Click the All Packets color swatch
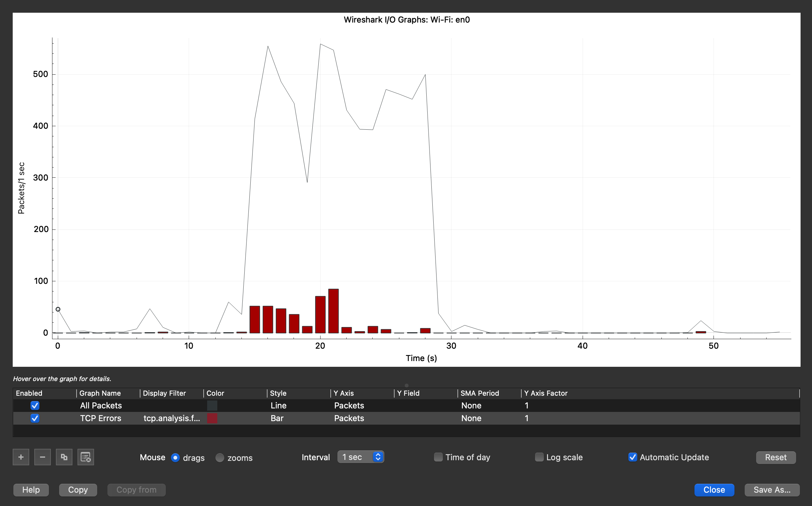 click(212, 406)
